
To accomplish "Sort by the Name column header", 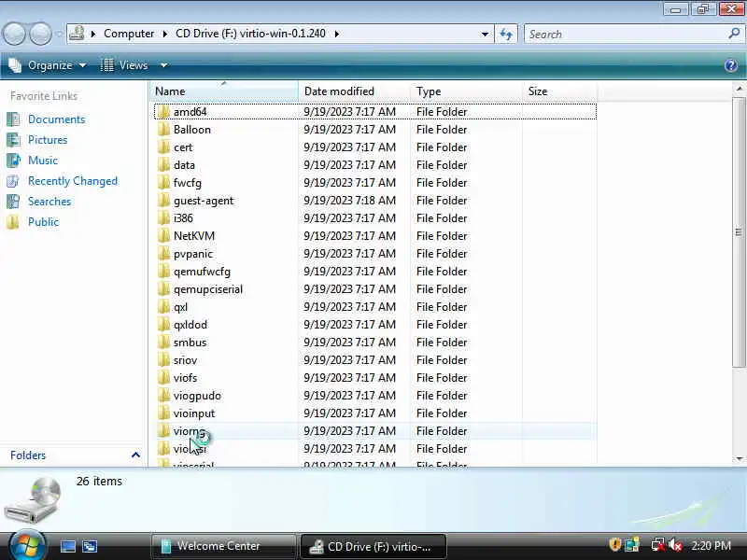I will pos(224,91).
